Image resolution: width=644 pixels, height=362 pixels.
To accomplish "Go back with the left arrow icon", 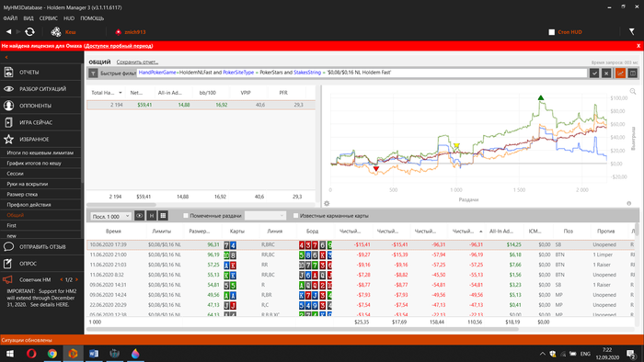I will (8, 31).
